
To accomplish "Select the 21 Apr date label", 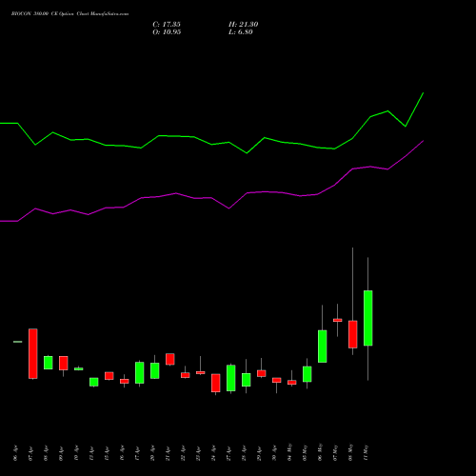I will pos(169,453).
